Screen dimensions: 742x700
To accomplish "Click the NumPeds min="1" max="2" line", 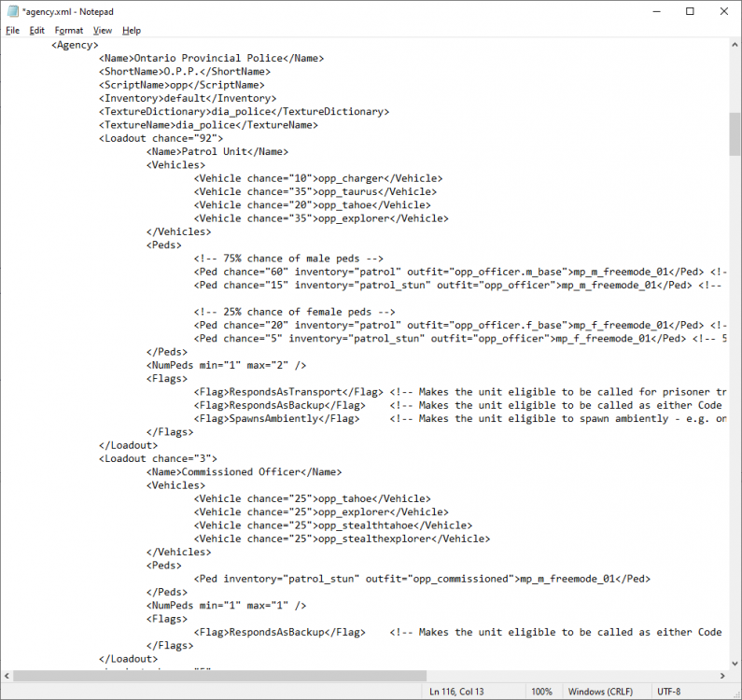I will click(x=226, y=365).
